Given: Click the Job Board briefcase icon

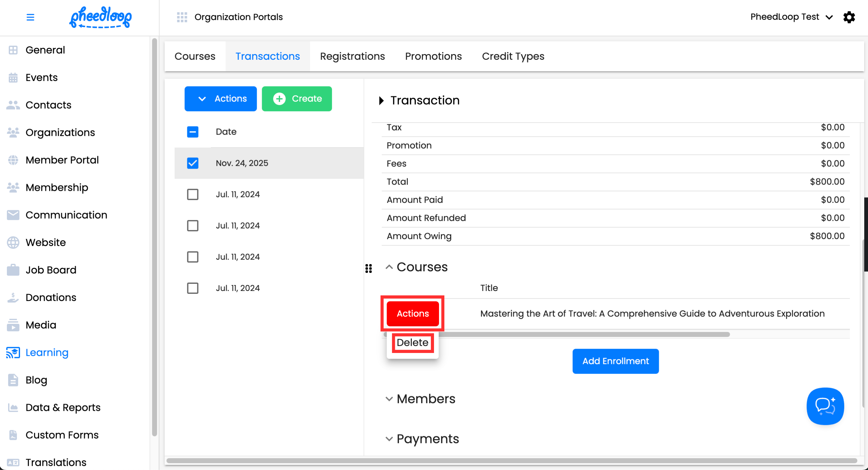Looking at the screenshot, I should point(13,270).
